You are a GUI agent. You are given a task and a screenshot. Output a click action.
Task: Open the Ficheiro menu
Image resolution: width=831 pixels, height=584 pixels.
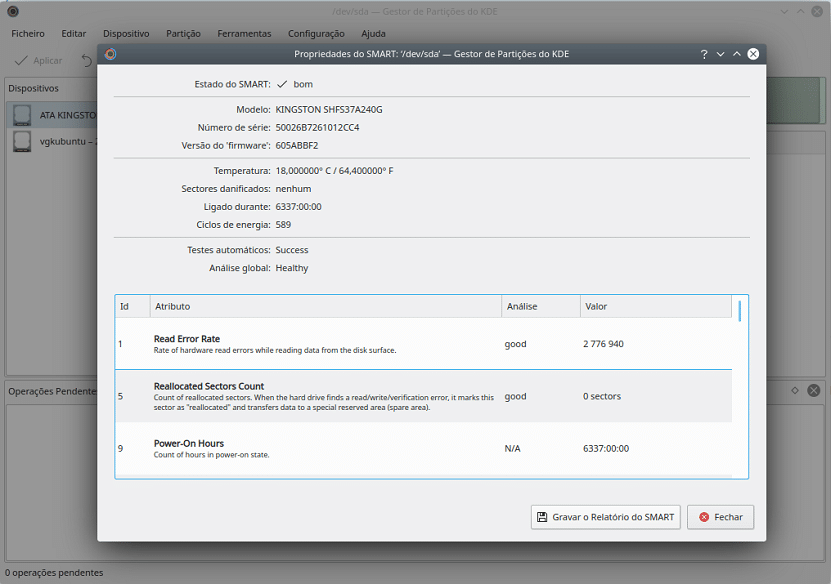(x=28, y=33)
